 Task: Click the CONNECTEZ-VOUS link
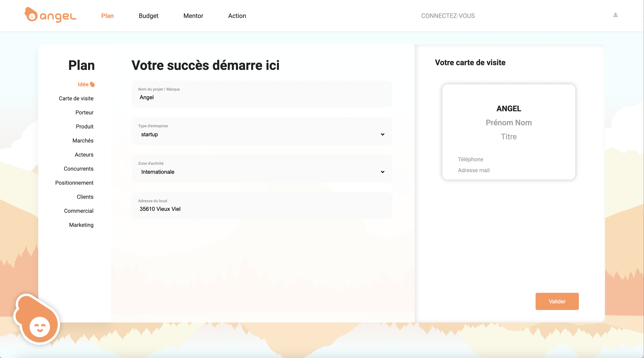pos(448,16)
